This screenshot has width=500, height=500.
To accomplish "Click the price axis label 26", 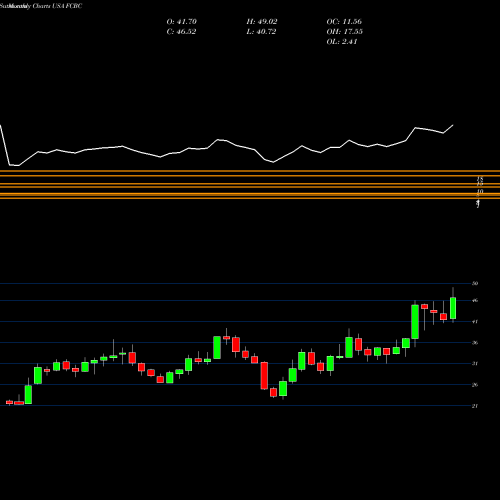I will pyautogui.click(x=475, y=385).
